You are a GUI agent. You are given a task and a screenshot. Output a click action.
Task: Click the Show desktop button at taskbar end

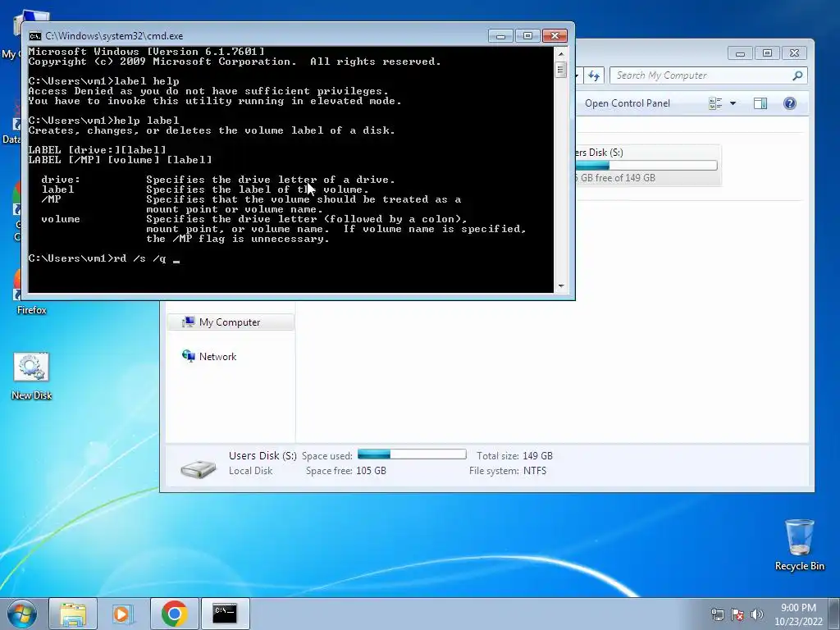833,614
